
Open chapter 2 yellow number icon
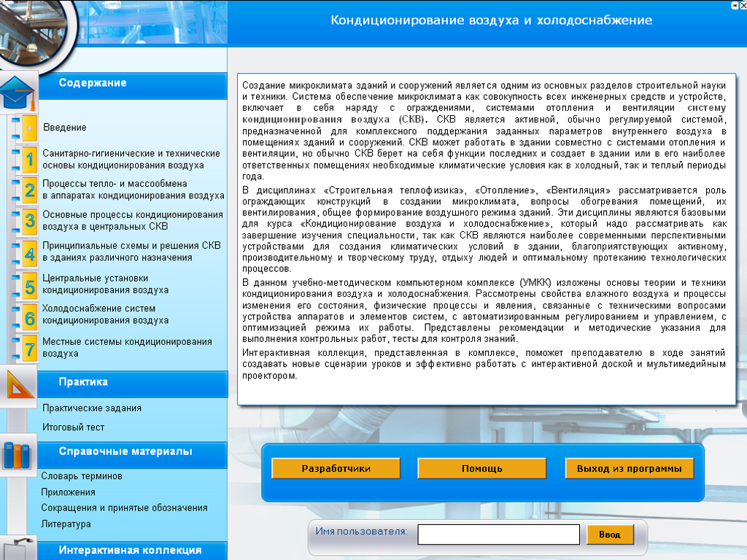[x=29, y=190]
